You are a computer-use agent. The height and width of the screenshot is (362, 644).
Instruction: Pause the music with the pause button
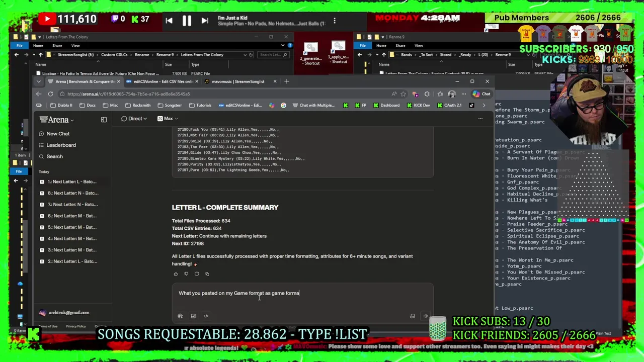tap(186, 21)
